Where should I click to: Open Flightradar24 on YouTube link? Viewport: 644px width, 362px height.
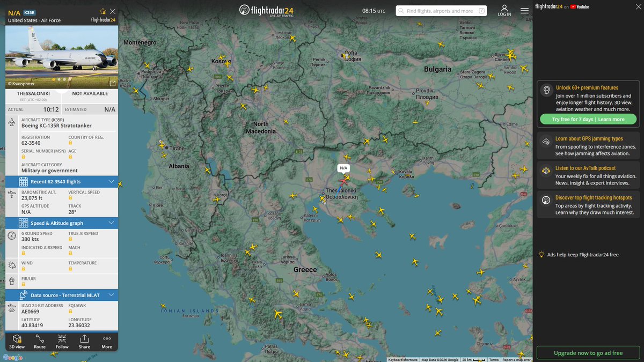pyautogui.click(x=562, y=6)
